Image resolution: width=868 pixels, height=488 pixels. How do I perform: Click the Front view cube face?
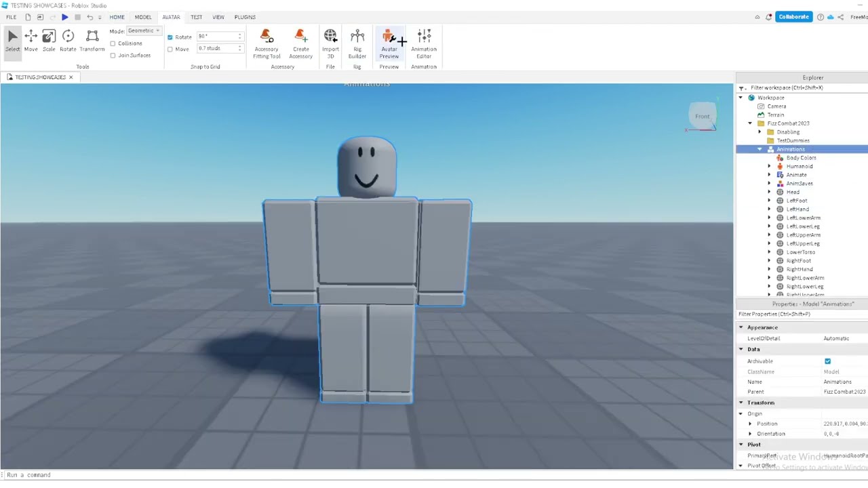(702, 116)
